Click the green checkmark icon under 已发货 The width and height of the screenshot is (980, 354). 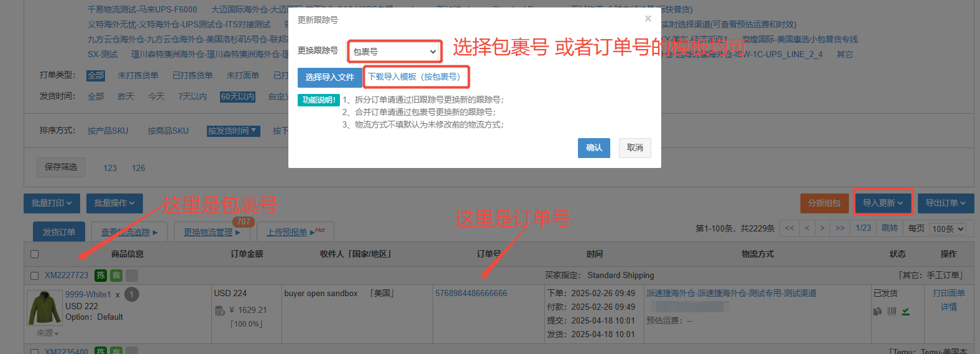(x=906, y=311)
